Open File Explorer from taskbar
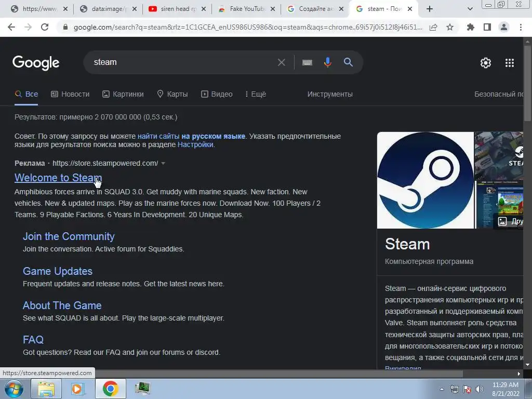532x399 pixels. 46,389
